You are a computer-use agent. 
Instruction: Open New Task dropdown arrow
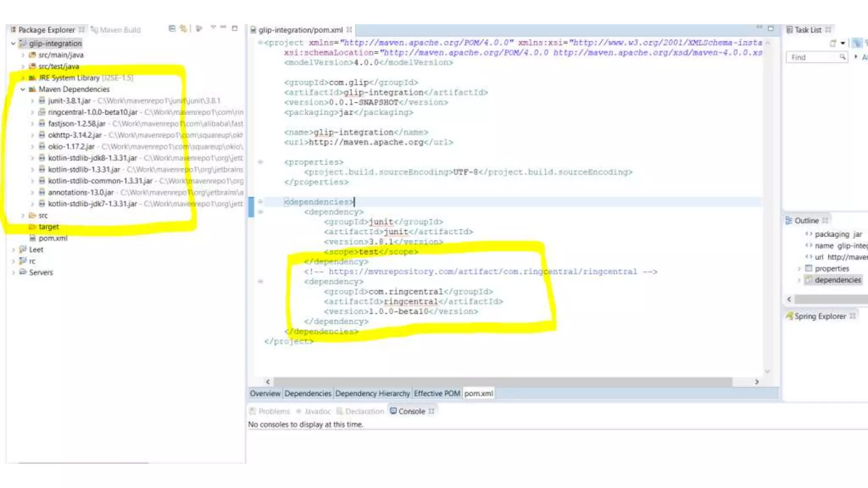click(843, 43)
